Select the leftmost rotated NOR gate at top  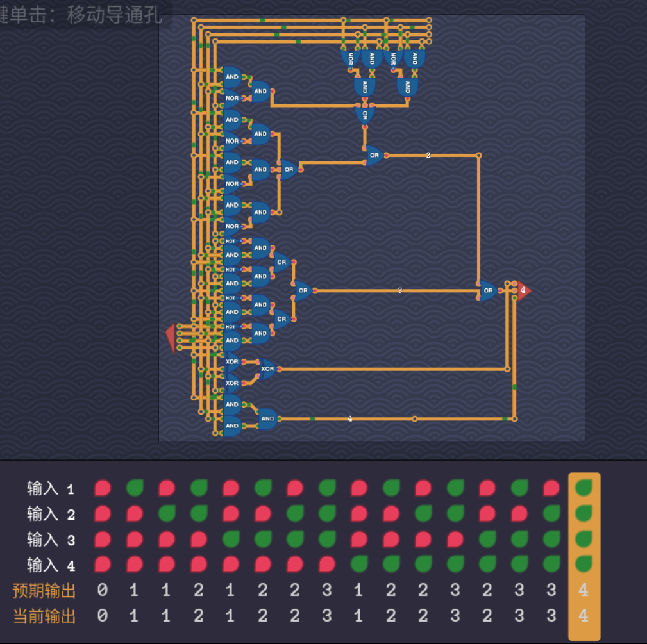350,59
